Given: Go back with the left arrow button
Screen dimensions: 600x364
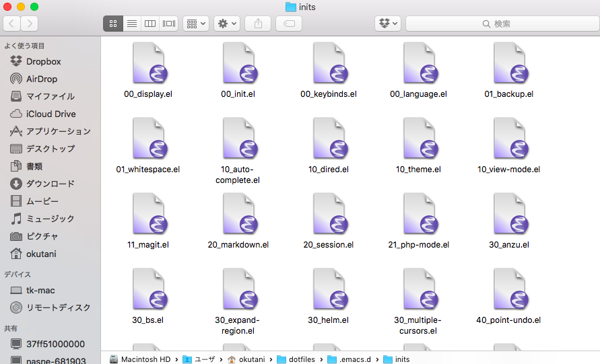Looking at the screenshot, I should pyautogui.click(x=11, y=24).
